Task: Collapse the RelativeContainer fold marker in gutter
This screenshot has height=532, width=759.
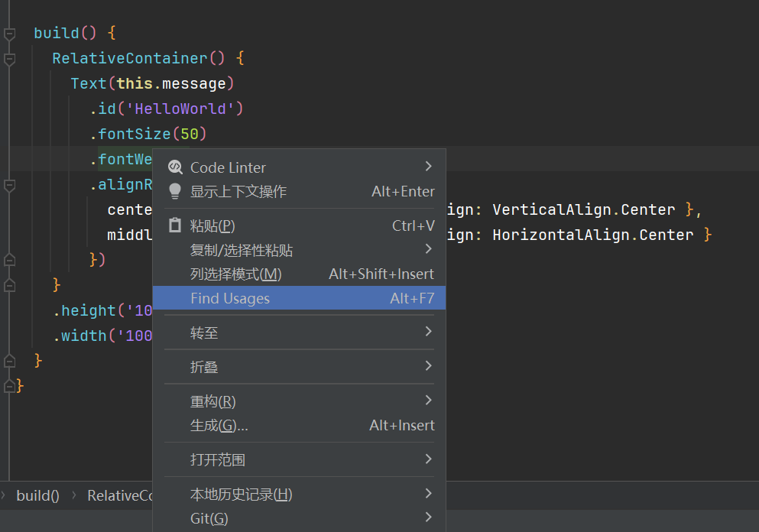Action: (9, 59)
